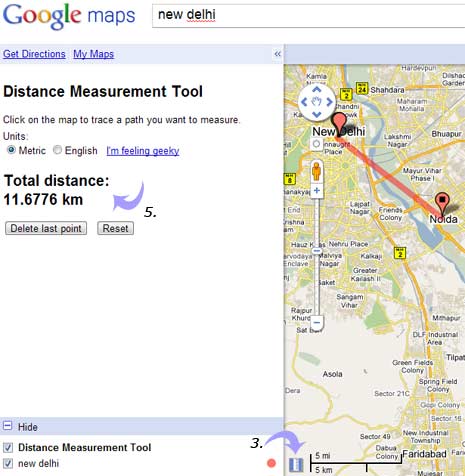
Task: Click the New Delhi map marker
Action: point(340,124)
